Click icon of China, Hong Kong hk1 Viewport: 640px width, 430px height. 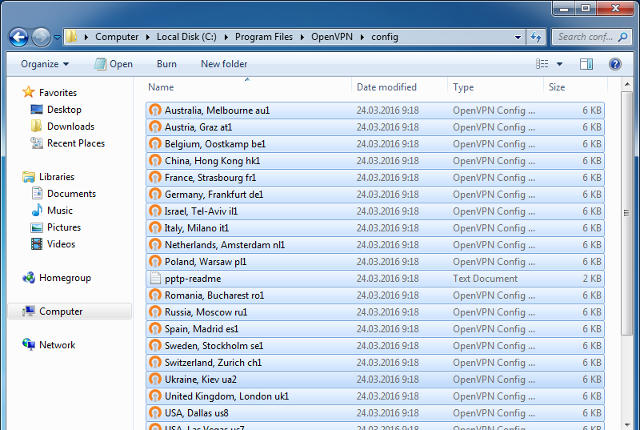155,160
